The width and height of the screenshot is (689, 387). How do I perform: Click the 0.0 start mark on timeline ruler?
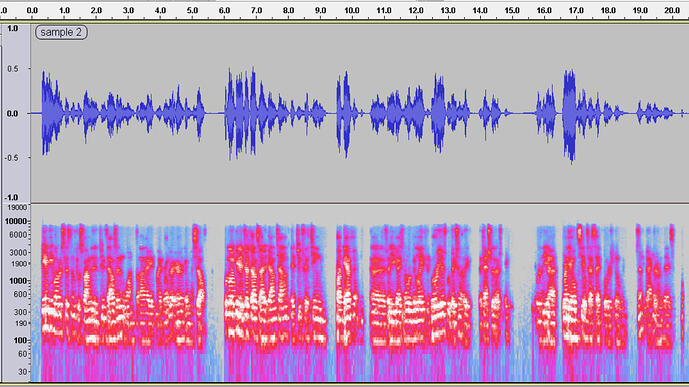pyautogui.click(x=32, y=10)
